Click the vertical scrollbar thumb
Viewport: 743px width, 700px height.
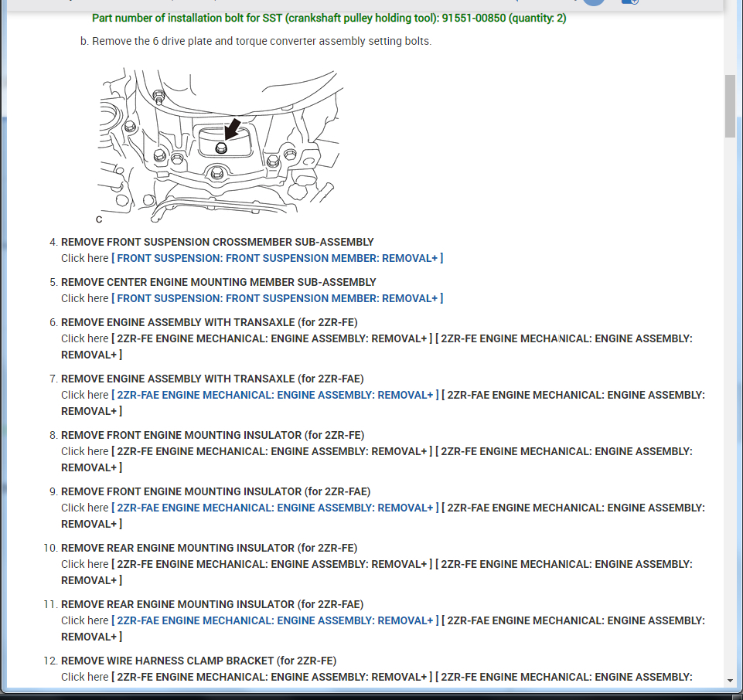(x=730, y=106)
